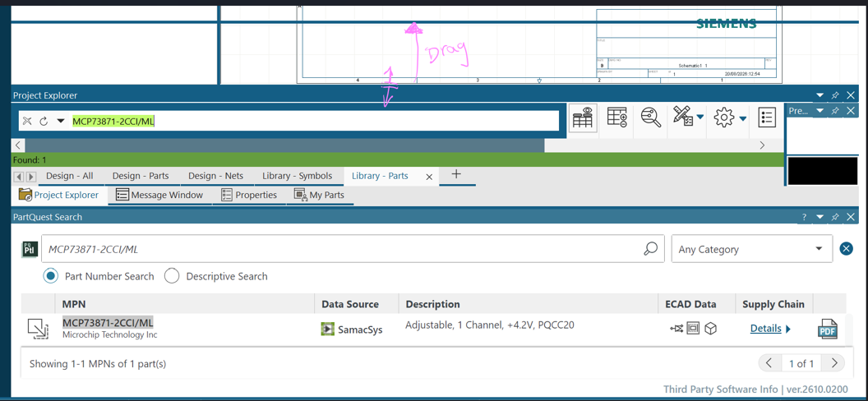This screenshot has height=401, width=868.
Task: Click the PartQuest Ptl logo icon
Action: tap(30, 250)
